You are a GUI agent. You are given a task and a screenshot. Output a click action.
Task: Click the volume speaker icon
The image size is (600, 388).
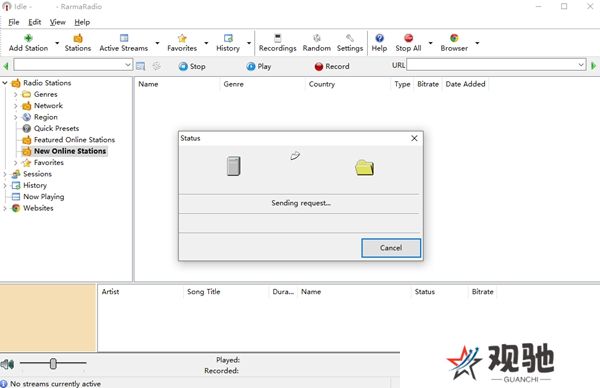7,364
